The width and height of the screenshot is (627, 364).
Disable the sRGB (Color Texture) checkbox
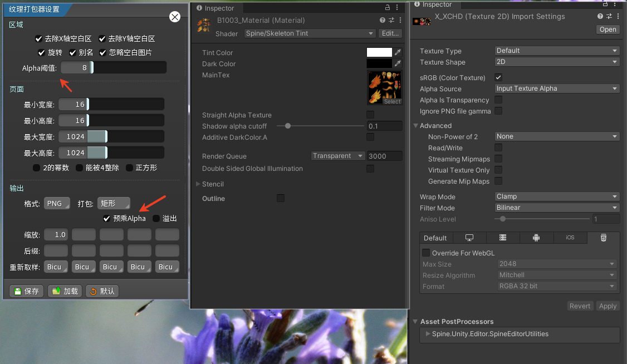498,77
